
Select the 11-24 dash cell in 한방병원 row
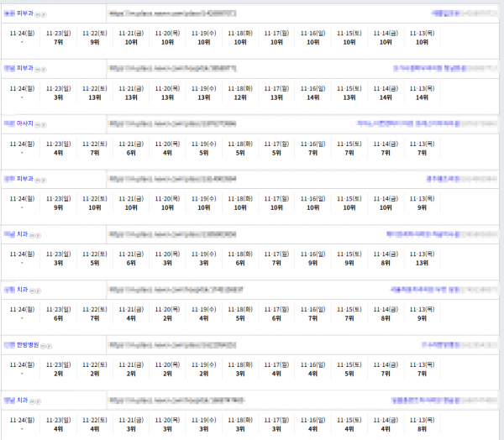click(22, 369)
